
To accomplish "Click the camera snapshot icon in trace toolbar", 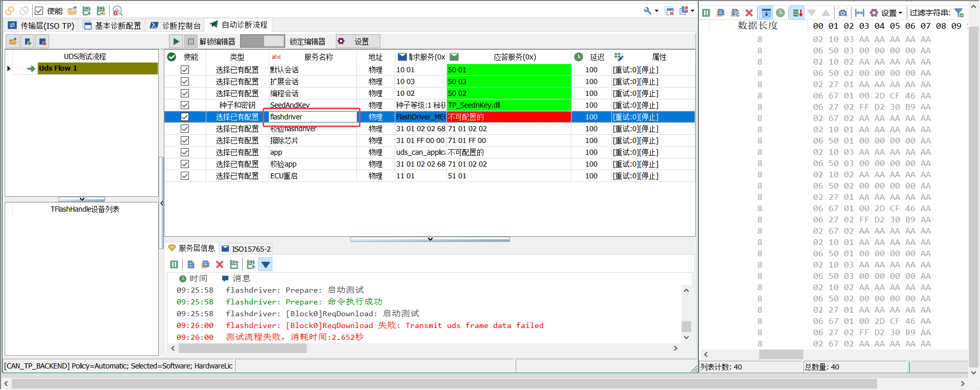I will [x=843, y=13].
